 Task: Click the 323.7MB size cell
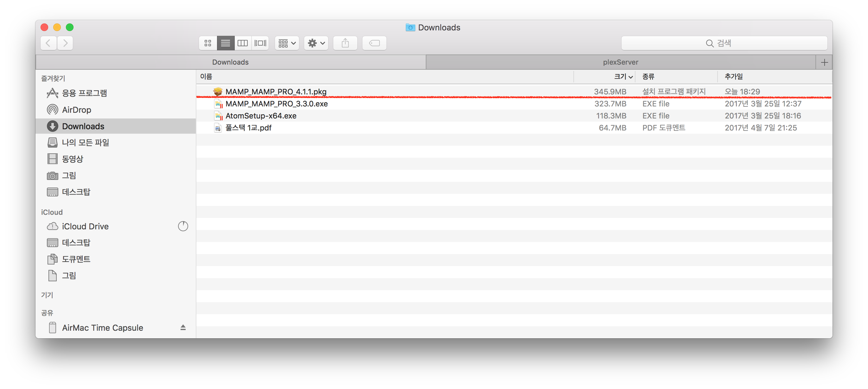pos(610,104)
